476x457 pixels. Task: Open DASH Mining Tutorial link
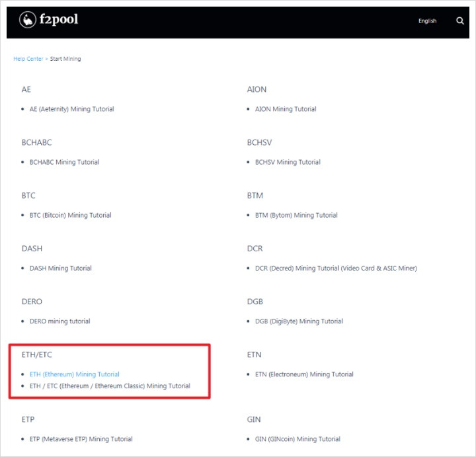[x=60, y=268]
